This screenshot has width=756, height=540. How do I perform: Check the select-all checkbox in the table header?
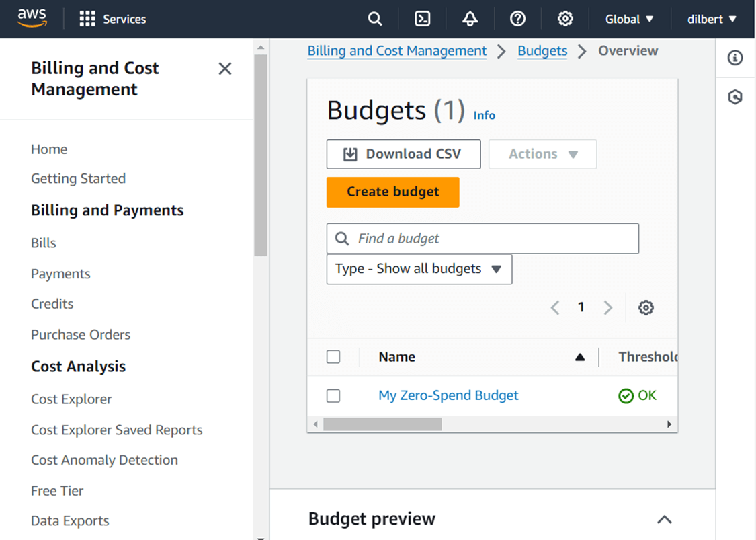click(333, 357)
